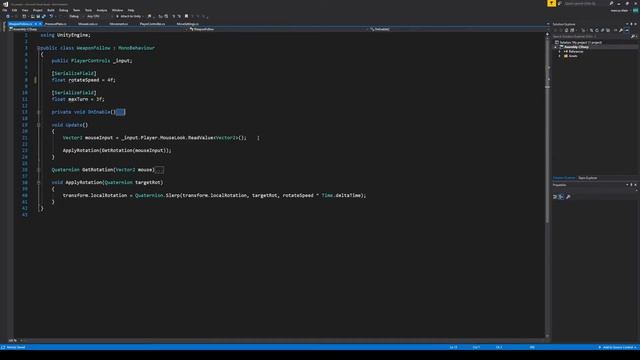Open the Properties panel window options dropdown
640x360 pixels.
pyautogui.click(x=627, y=185)
